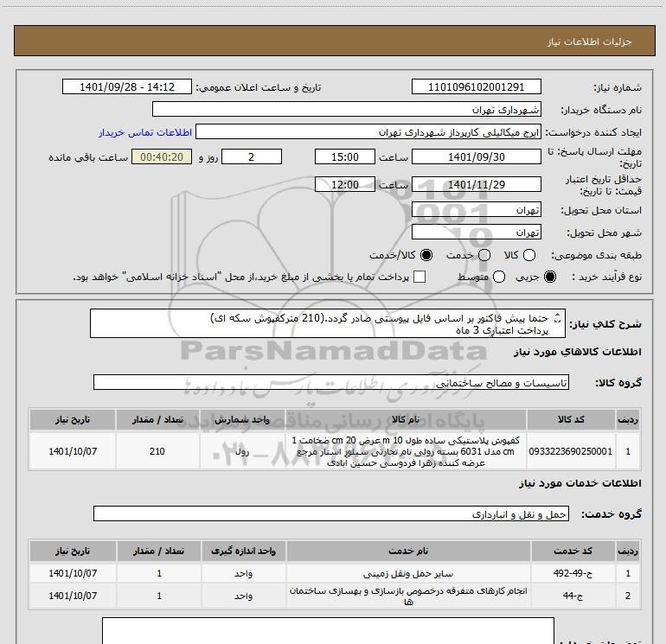The height and width of the screenshot is (644, 666).
Task: Click the service group field حمل و نقل و انبارداری
Action: [x=331, y=513]
